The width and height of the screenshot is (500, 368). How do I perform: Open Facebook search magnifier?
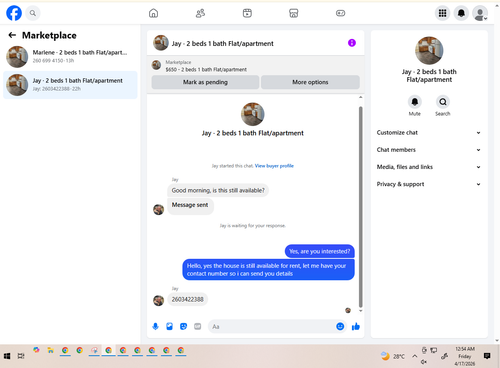[33, 13]
